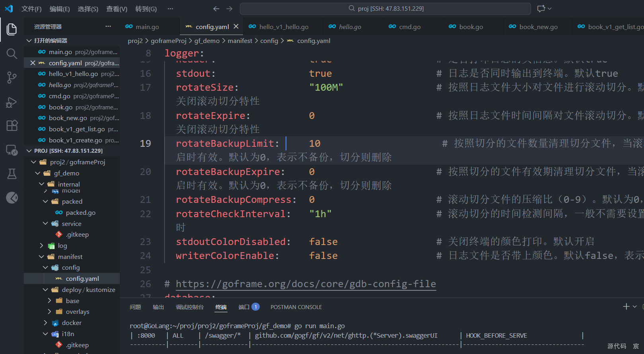Click manifest in the breadcrumb path
This screenshot has width=644, height=354.
[240, 41]
